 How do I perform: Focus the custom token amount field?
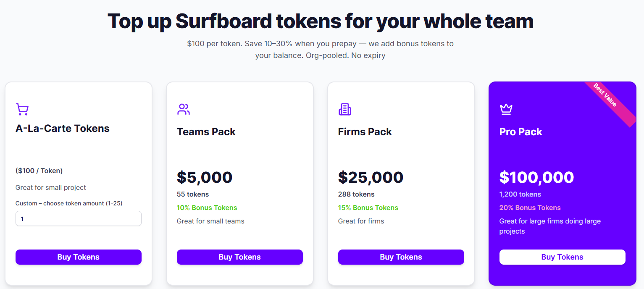[x=79, y=219]
